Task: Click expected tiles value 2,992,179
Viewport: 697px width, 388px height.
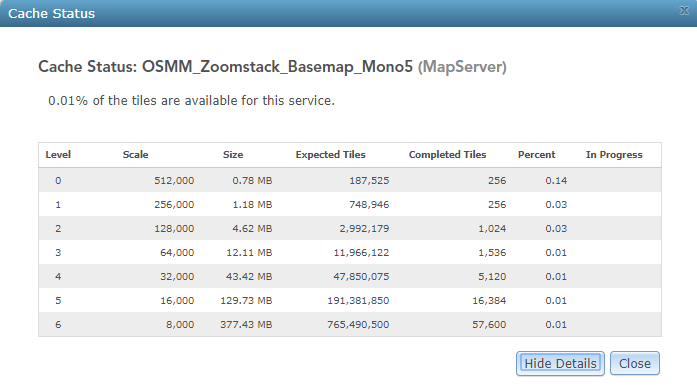Action: coord(364,228)
